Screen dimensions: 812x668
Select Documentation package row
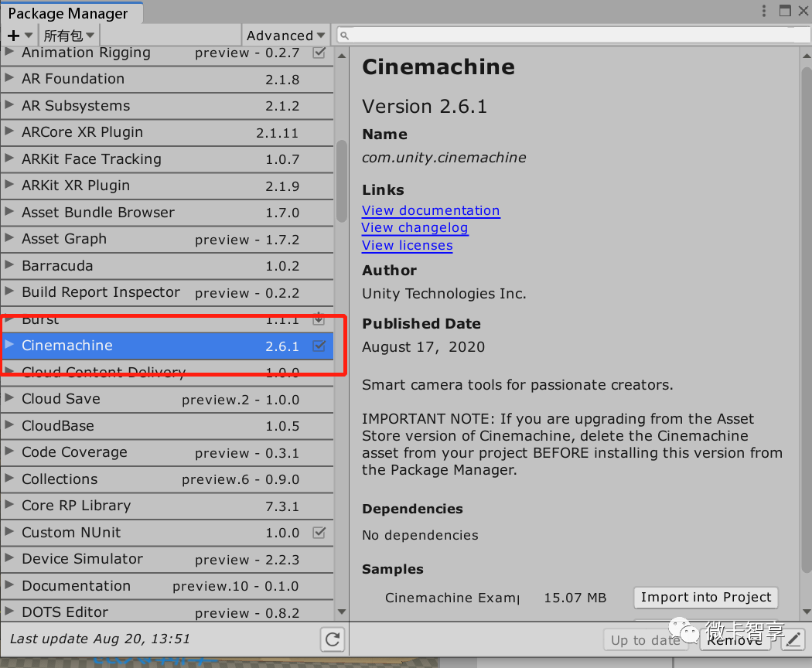[x=167, y=586]
